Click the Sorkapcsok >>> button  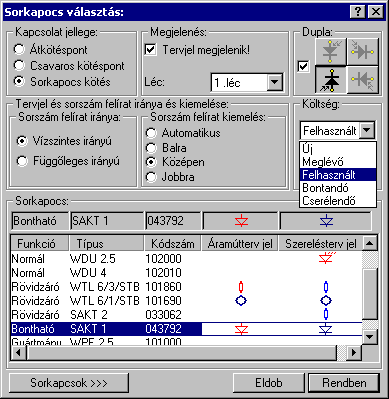click(69, 383)
